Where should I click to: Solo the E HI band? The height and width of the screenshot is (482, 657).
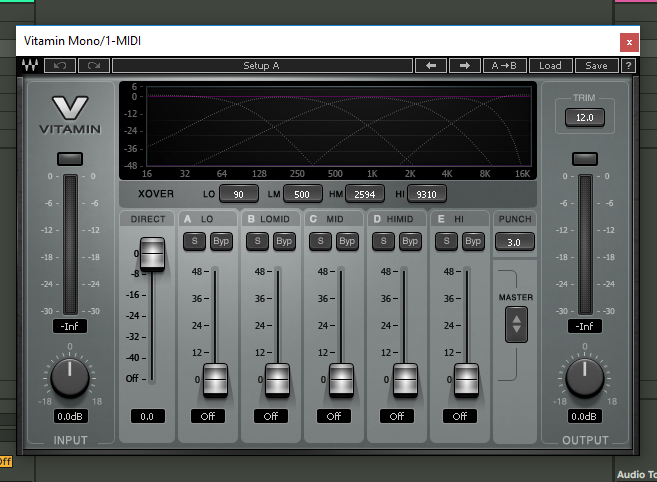tap(446, 241)
